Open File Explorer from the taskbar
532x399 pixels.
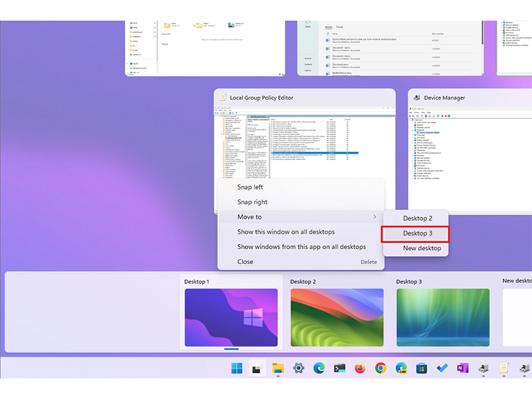click(278, 368)
